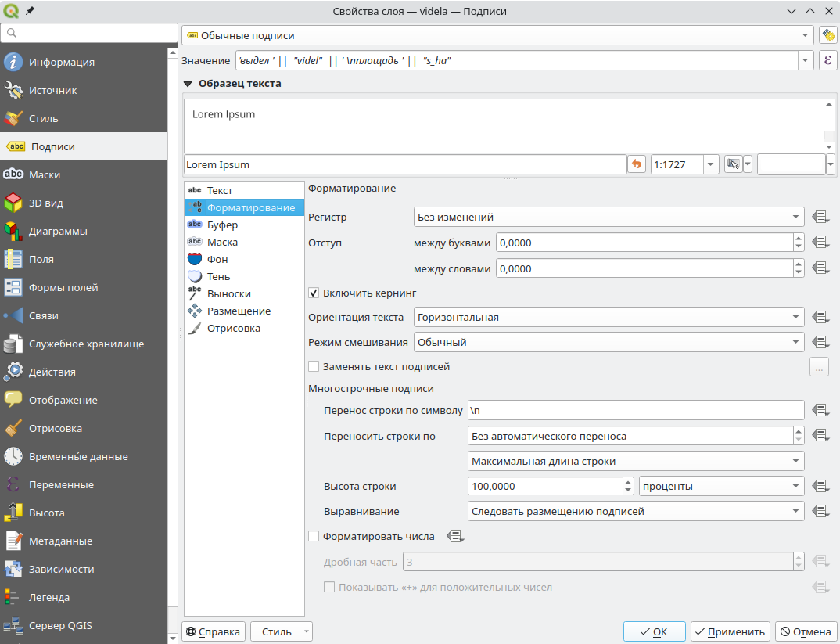Open data-defined override for Выравнивание

[820, 511]
